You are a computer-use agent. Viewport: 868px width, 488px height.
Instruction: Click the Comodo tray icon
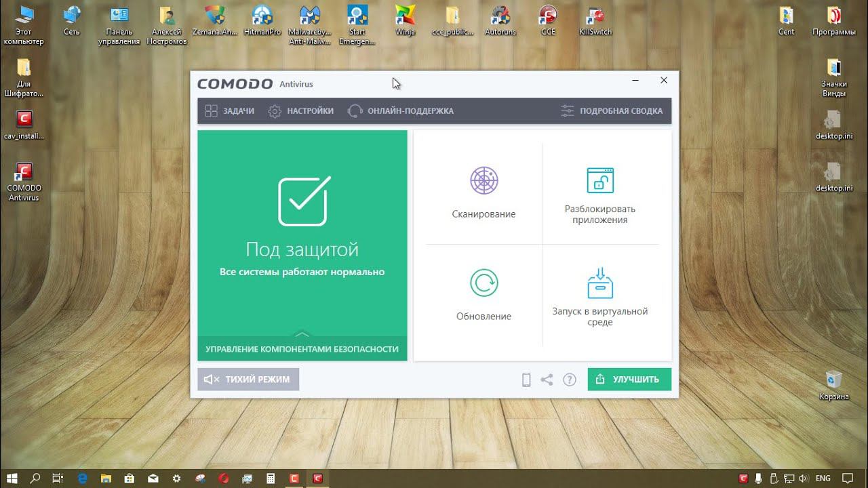[744, 478]
